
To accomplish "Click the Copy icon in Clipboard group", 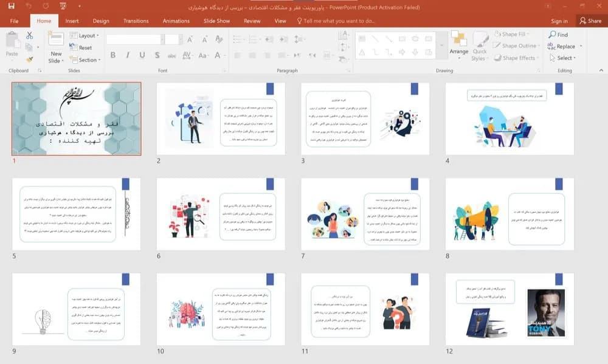I will pos(29,47).
